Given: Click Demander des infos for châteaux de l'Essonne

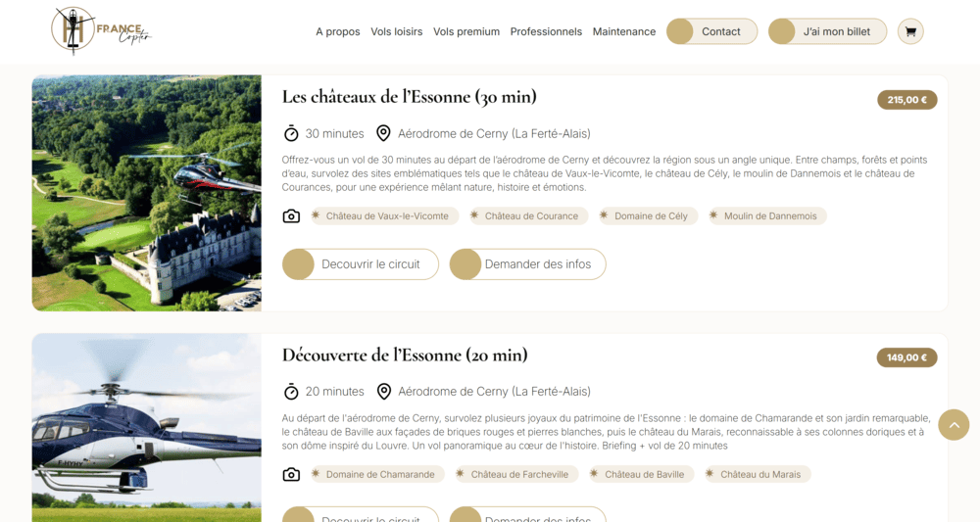Looking at the screenshot, I should pos(527,264).
